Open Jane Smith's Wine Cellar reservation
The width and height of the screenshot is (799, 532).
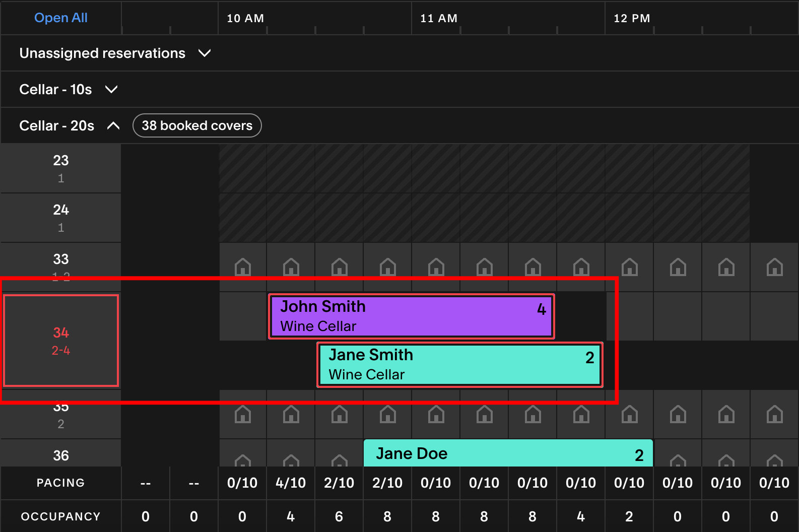(x=460, y=365)
